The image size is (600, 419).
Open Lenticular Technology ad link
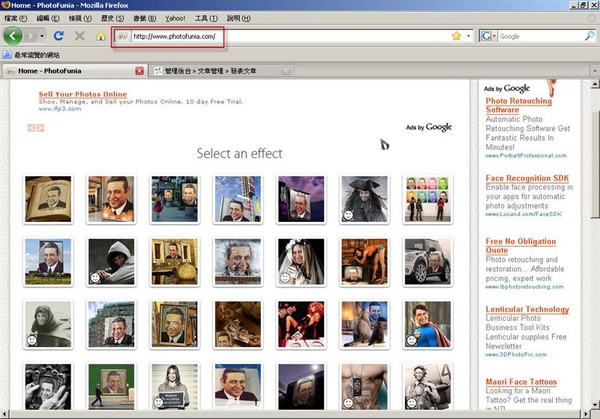coord(527,309)
